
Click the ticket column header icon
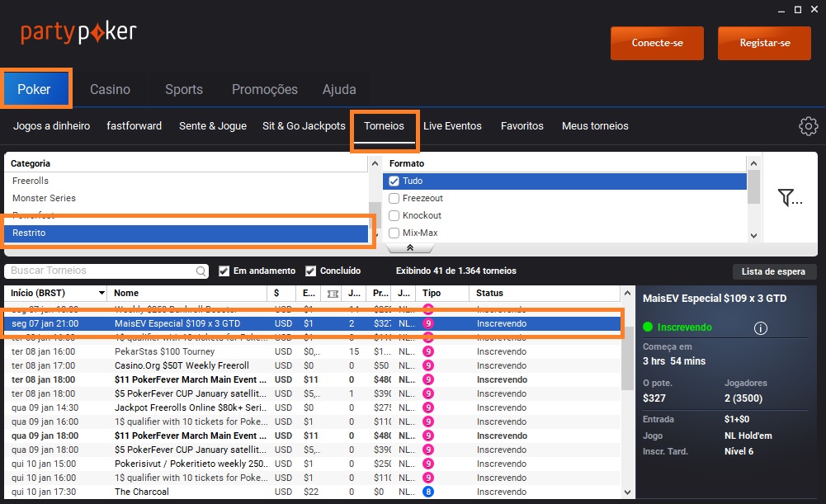pos(333,294)
